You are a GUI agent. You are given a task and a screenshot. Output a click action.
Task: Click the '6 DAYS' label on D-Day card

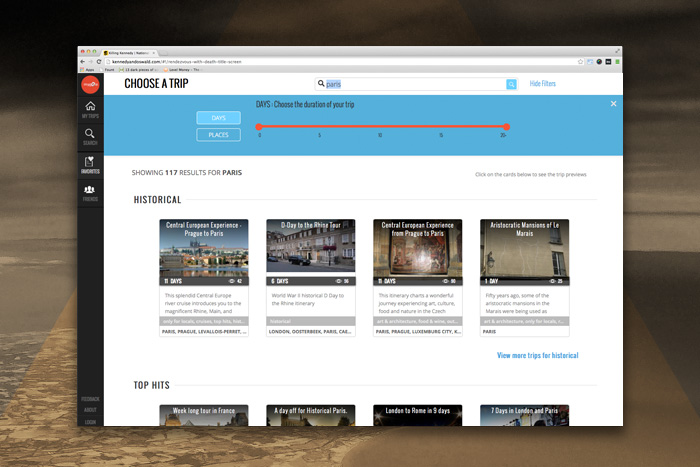click(280, 281)
